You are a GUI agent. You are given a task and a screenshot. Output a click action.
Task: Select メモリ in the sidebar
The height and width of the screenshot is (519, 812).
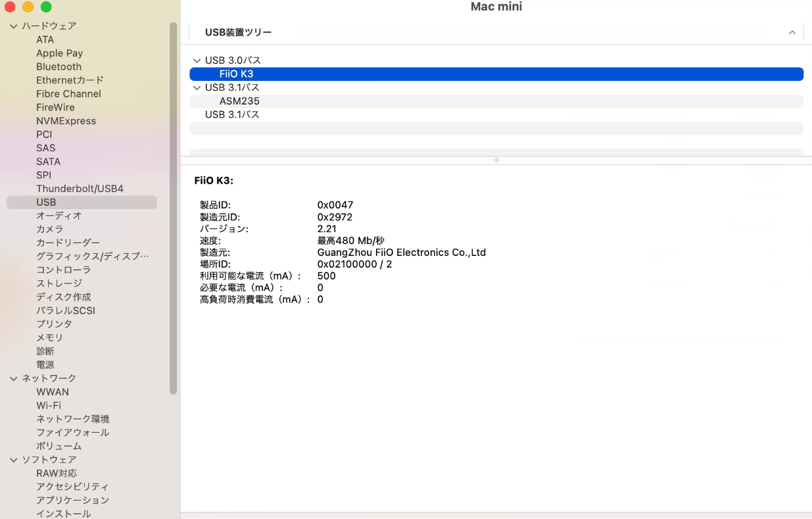tap(50, 337)
